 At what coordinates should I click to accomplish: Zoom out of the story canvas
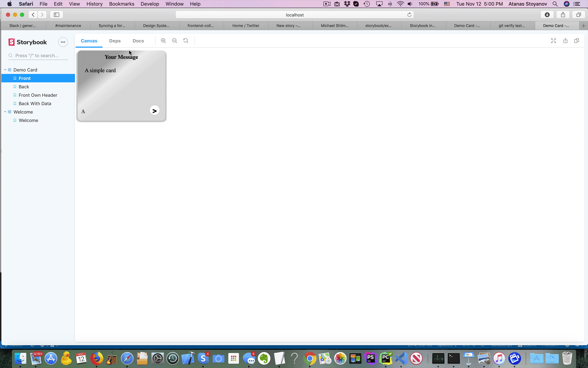pyautogui.click(x=175, y=41)
